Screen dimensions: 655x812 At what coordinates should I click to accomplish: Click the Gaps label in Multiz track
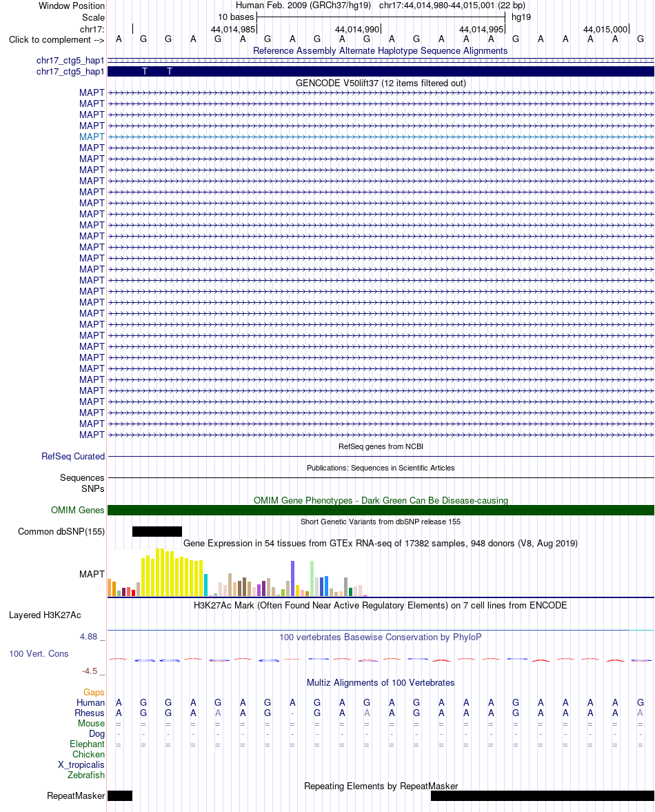94,693
